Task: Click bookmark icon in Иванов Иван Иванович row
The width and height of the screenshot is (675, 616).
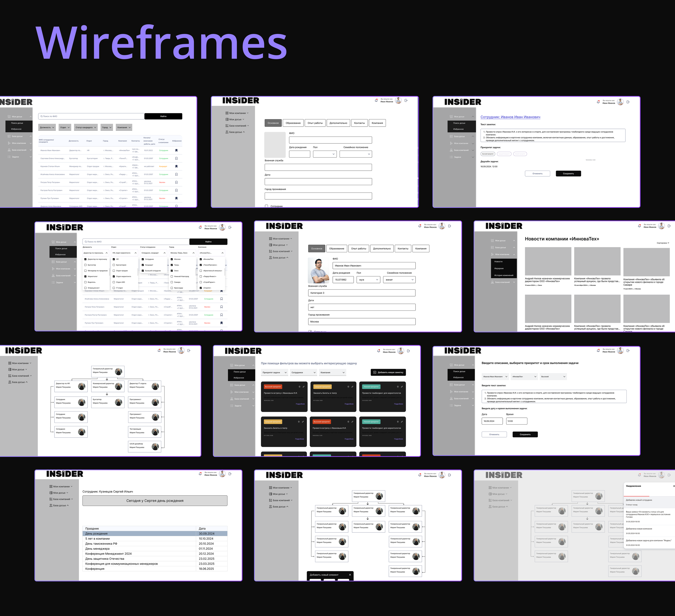Action: 177,150
